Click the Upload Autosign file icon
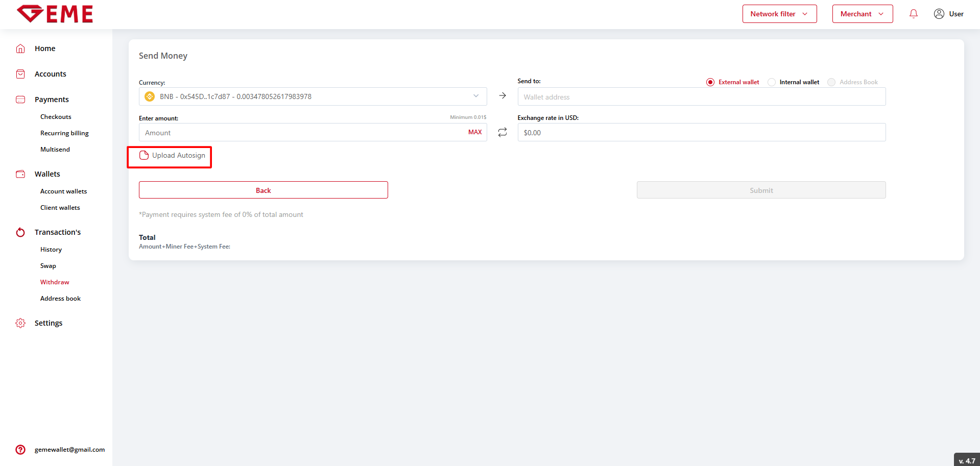980x466 pixels. [144, 155]
